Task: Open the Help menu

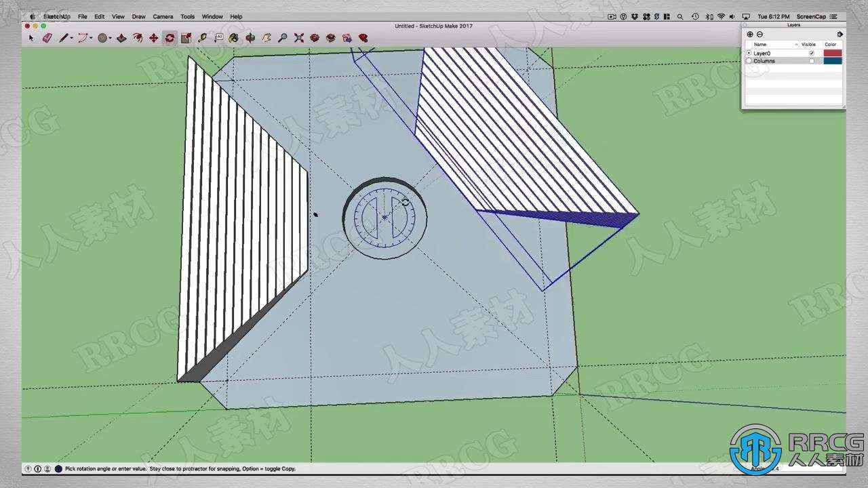Action: (x=236, y=16)
